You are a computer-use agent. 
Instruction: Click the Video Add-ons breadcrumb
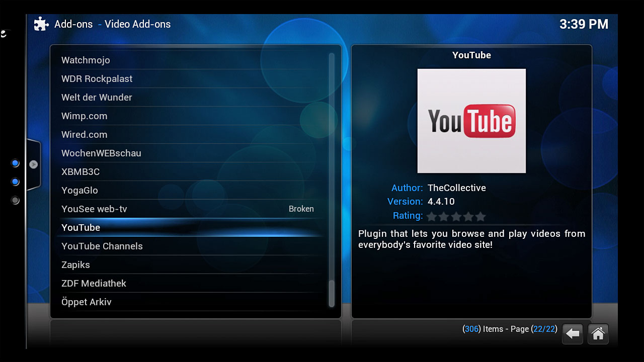pos(137,24)
